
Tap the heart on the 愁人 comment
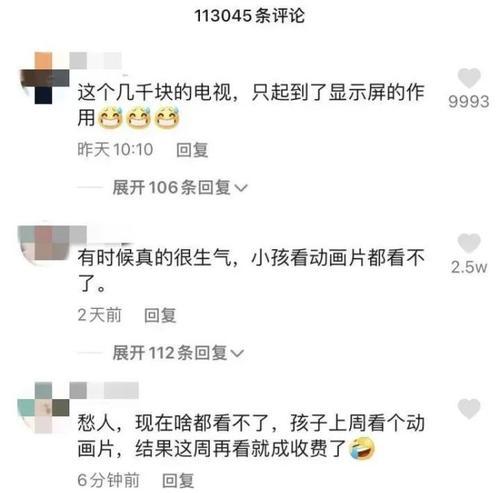(x=469, y=408)
